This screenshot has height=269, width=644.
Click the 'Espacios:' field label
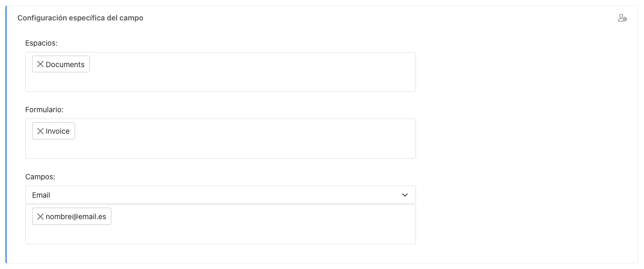click(41, 43)
